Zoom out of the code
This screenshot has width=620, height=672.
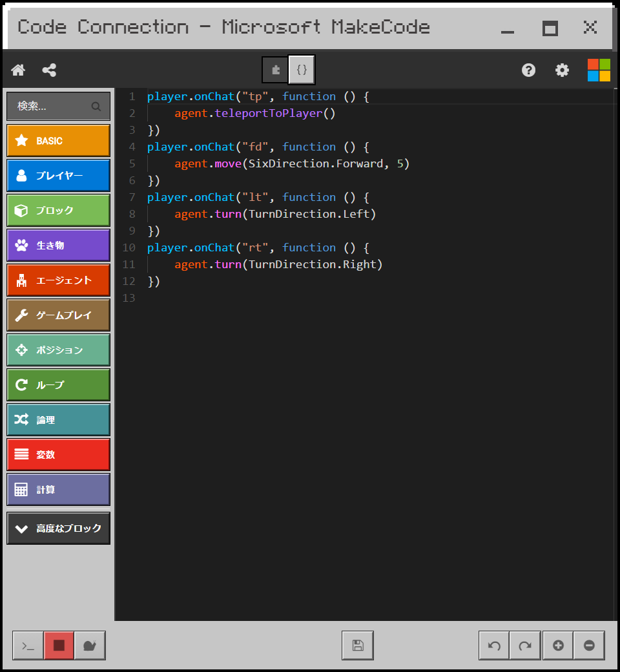point(588,645)
